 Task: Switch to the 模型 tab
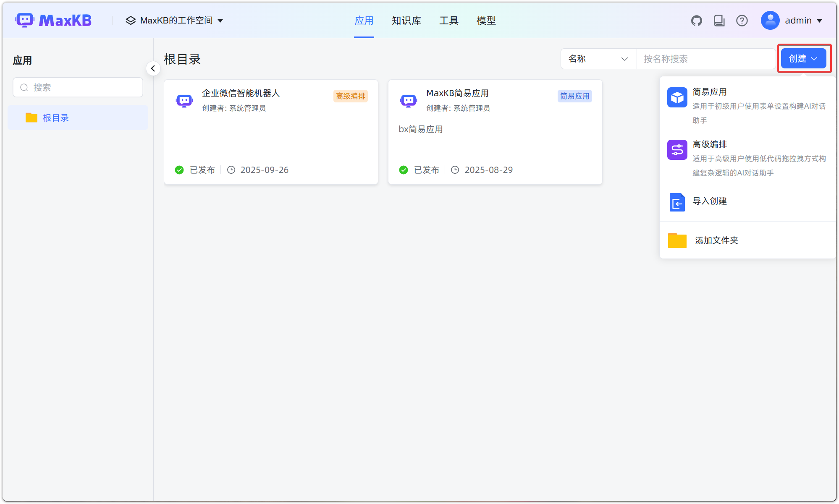coord(486,20)
